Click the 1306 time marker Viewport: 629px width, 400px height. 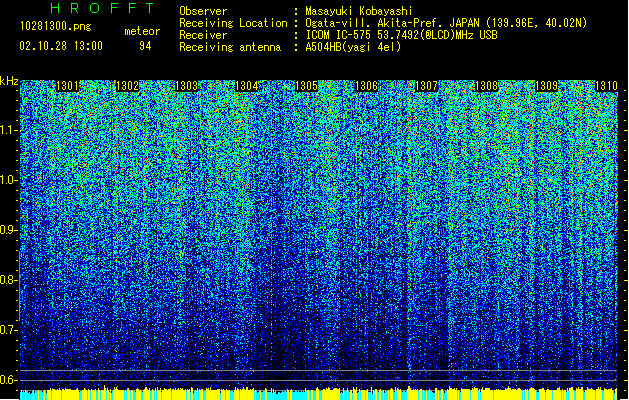pyautogui.click(x=367, y=86)
